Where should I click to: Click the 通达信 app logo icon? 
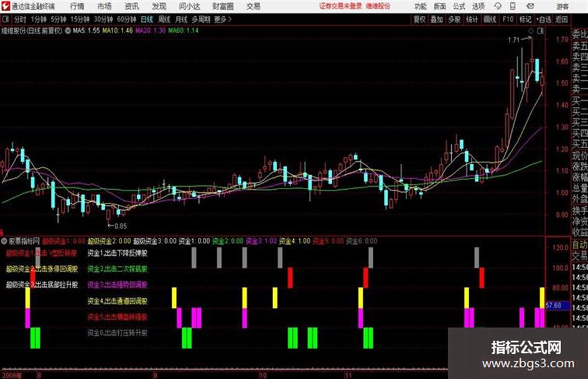click(x=6, y=6)
